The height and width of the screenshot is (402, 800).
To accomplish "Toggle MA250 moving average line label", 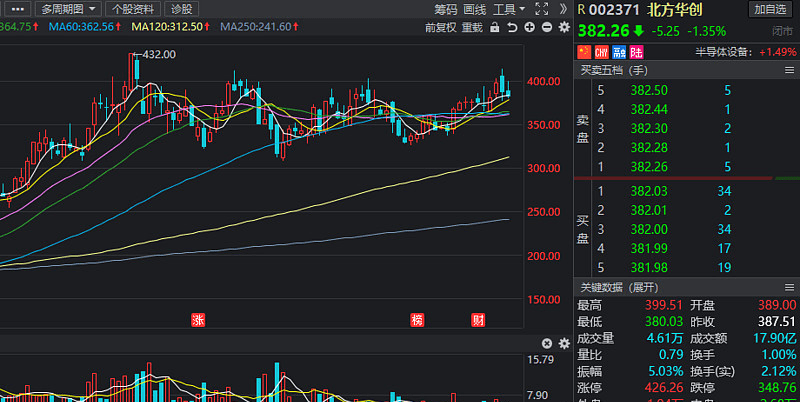I will (x=260, y=27).
